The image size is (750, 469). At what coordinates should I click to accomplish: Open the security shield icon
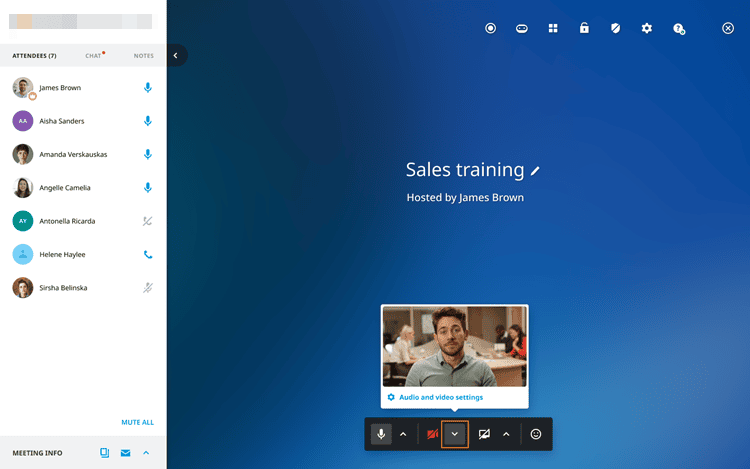coord(615,28)
